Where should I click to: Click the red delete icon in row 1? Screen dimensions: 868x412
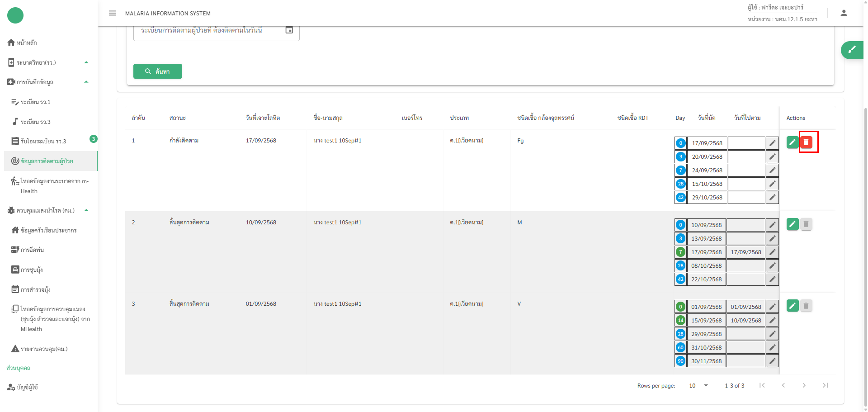click(806, 142)
